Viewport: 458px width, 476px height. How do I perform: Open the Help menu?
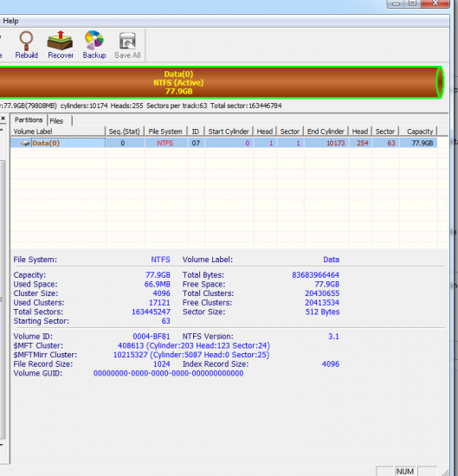[10, 21]
